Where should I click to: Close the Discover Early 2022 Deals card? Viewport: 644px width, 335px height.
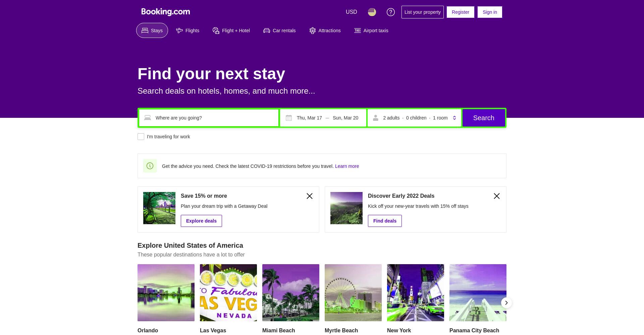[497, 196]
